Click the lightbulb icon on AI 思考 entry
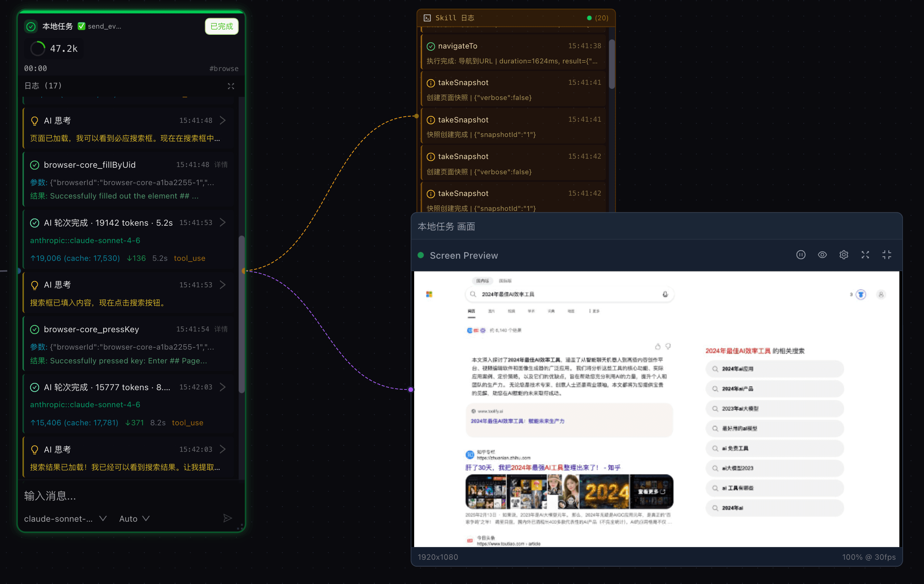Image resolution: width=924 pixels, height=584 pixels. tap(34, 120)
